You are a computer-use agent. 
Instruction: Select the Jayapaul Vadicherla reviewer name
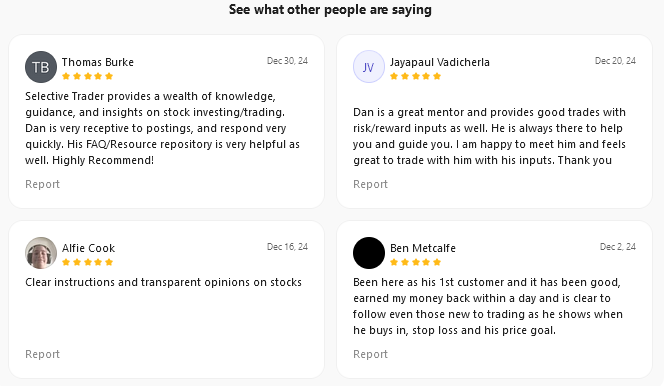point(439,62)
